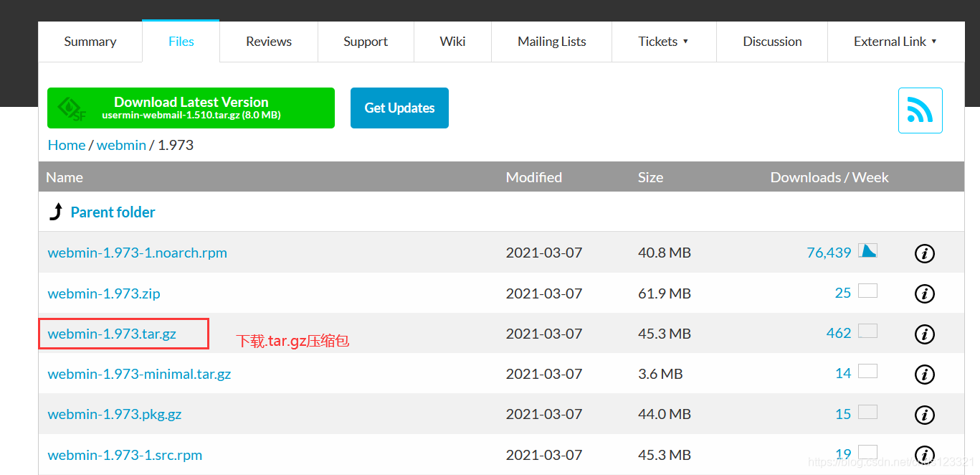Open the RSS feed icon

click(920, 110)
